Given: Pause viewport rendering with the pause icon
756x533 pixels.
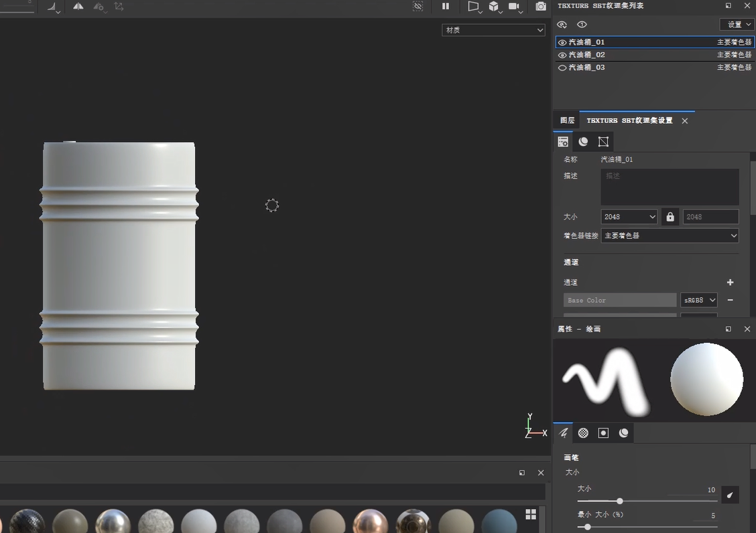Looking at the screenshot, I should click(x=446, y=7).
